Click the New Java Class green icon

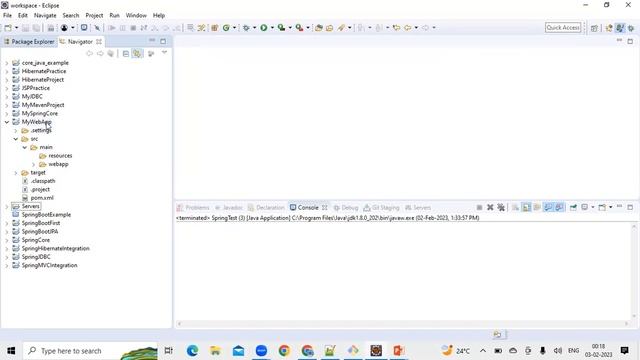tap(226, 28)
